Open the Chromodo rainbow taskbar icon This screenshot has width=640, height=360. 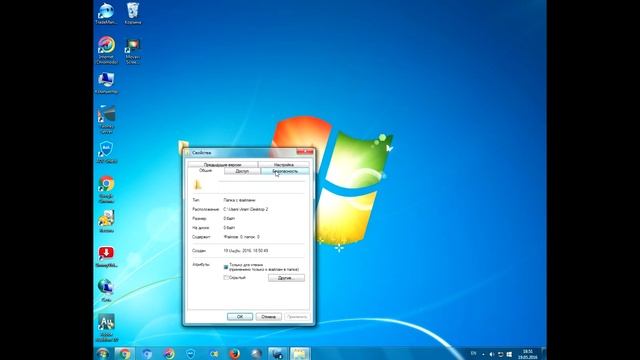(x=169, y=354)
